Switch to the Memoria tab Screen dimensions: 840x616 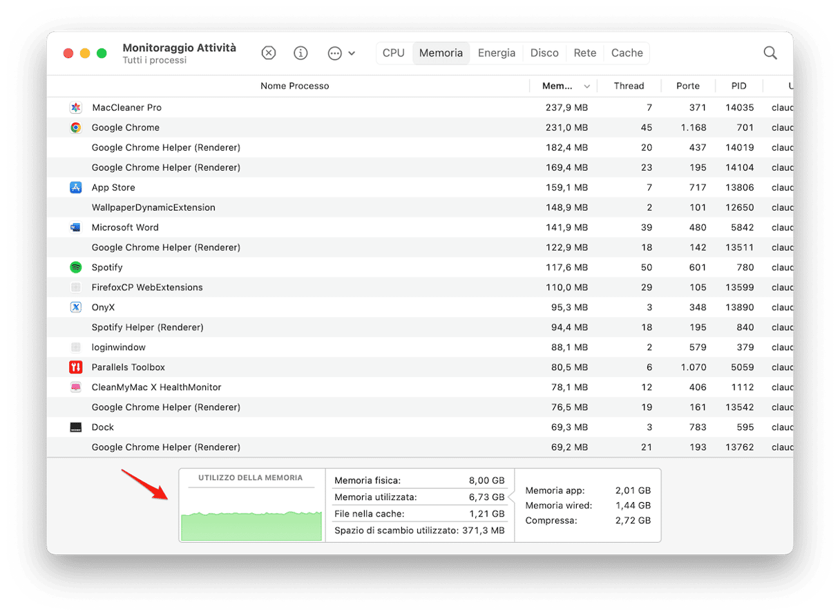(x=441, y=53)
